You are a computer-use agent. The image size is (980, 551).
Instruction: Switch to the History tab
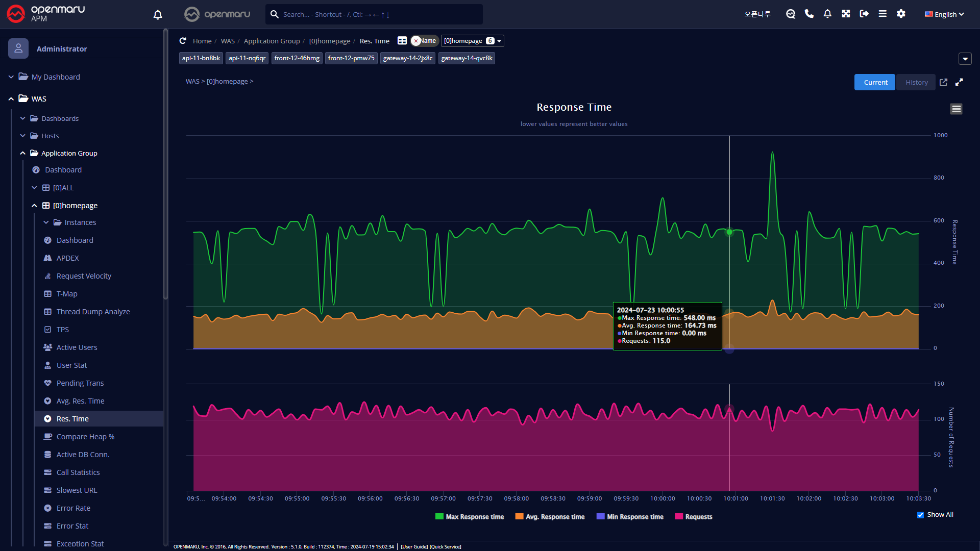(x=916, y=82)
